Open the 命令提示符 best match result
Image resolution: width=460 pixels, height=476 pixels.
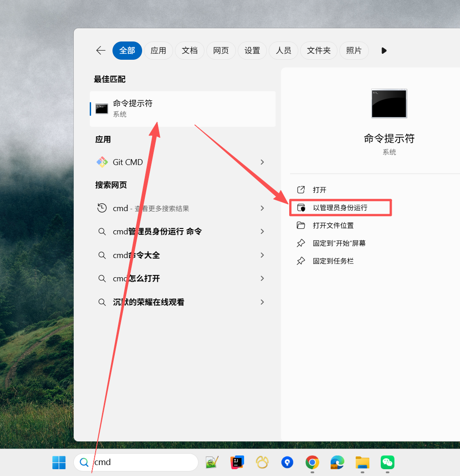point(183,109)
